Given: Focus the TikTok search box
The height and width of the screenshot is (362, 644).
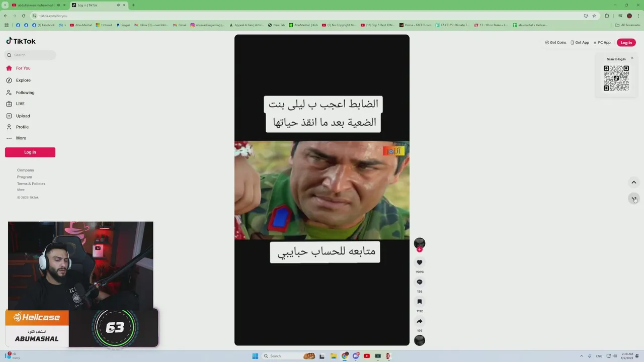Looking at the screenshot, I should (30, 55).
